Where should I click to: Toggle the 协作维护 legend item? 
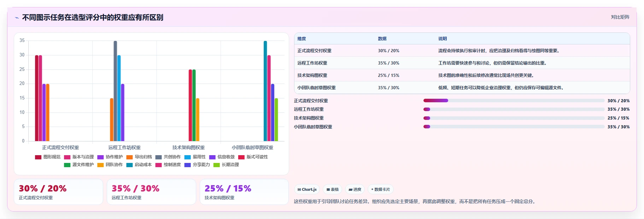(x=110, y=157)
